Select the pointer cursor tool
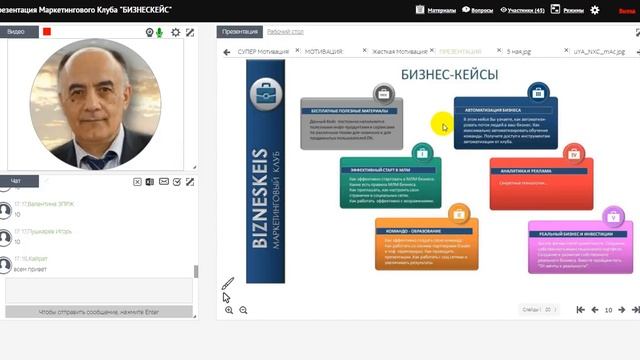 click(226, 297)
